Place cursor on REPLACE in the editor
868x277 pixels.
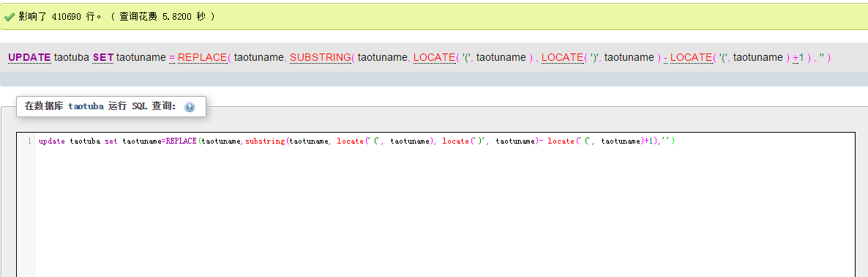(181, 141)
